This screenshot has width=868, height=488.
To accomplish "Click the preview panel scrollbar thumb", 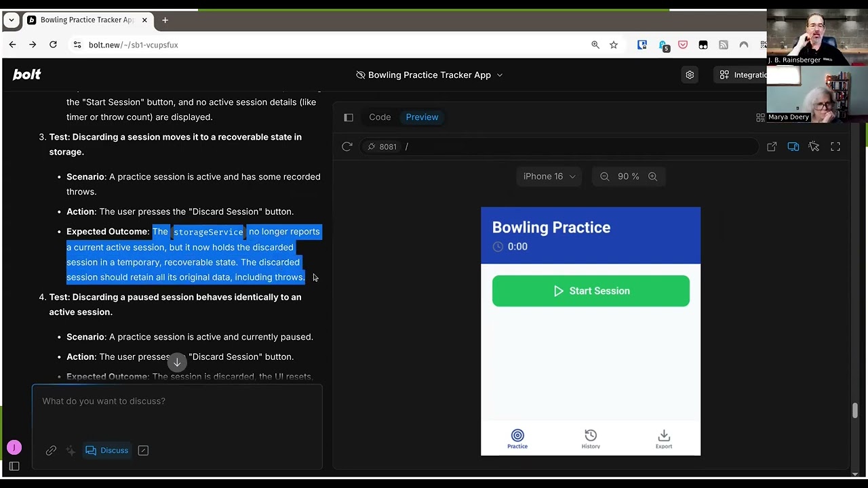I will click(855, 411).
